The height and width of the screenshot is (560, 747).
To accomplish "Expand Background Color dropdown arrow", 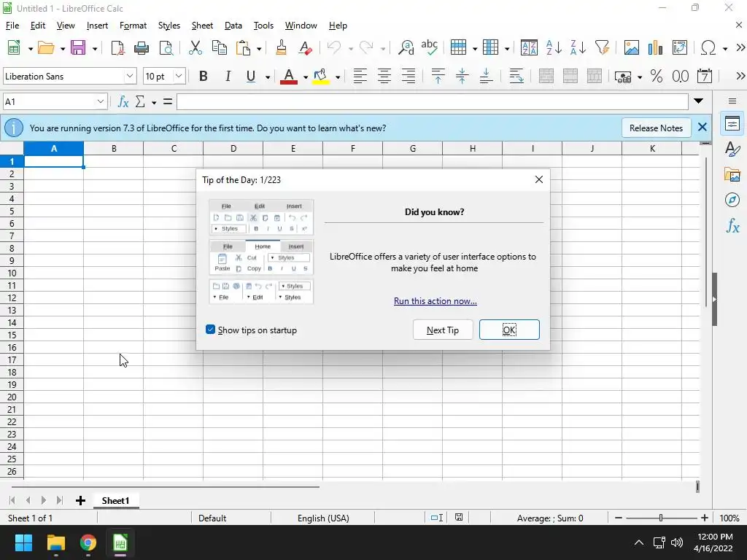I will pos(338,77).
